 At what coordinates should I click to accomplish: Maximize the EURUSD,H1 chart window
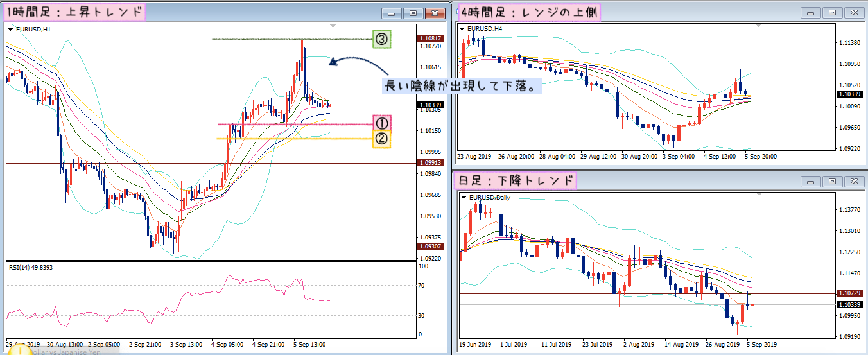click(413, 13)
